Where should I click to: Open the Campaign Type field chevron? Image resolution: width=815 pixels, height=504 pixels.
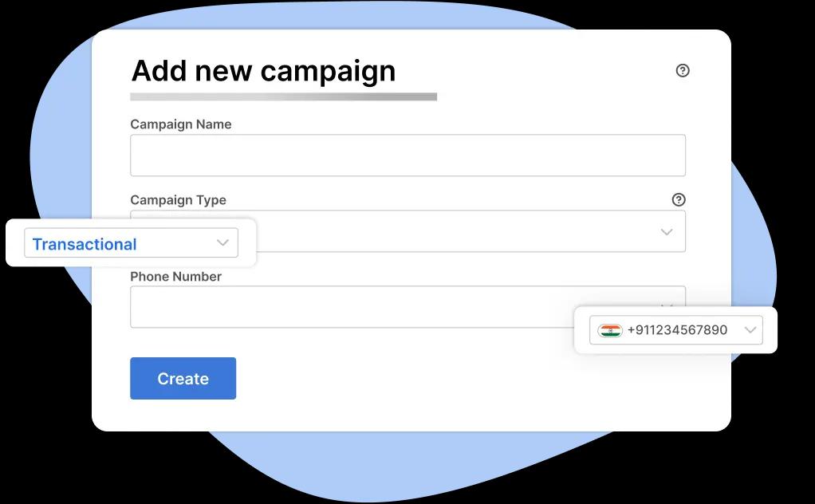click(667, 232)
